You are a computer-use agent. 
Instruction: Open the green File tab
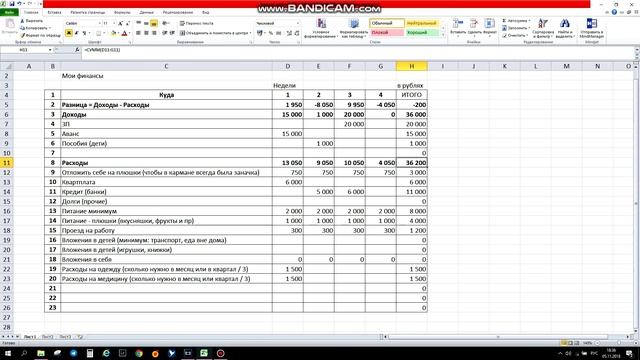coord(9,13)
